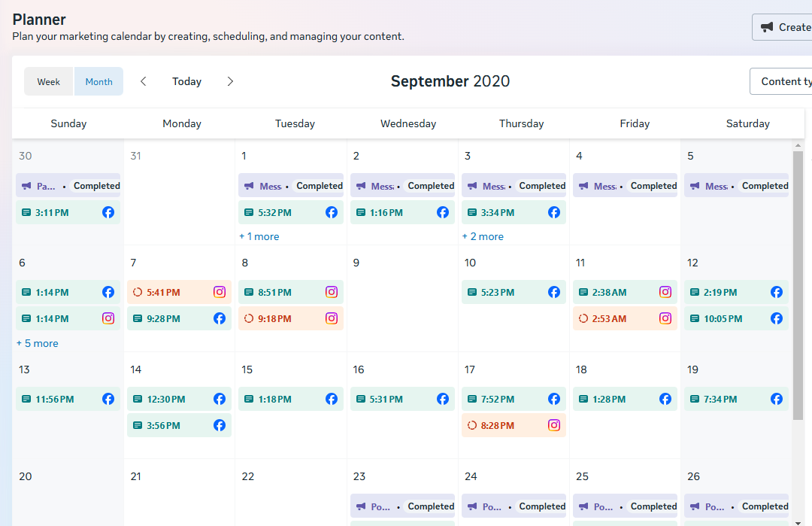Select the Month view tab
This screenshot has width=812, height=526.
tap(98, 81)
